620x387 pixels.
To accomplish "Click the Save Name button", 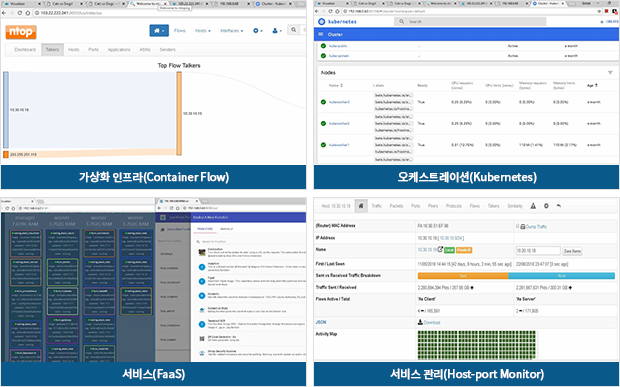I will pos(572,251).
